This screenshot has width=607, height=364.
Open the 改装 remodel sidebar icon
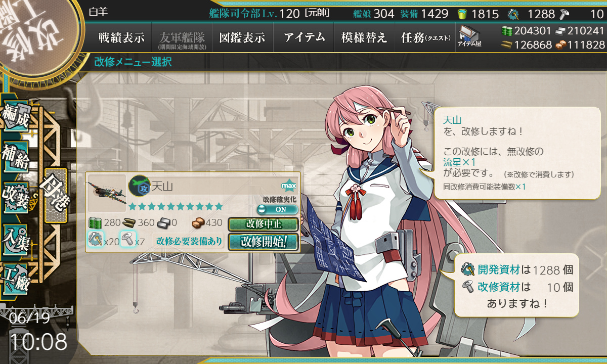16,196
